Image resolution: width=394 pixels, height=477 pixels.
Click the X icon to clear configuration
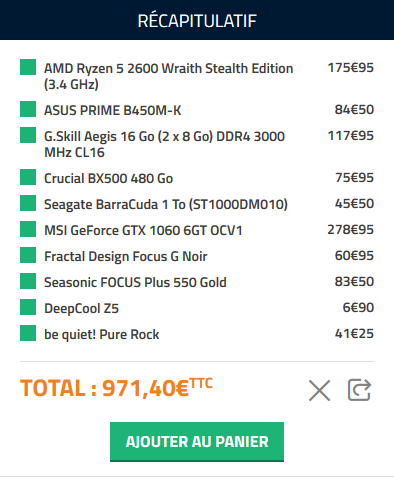[319, 390]
